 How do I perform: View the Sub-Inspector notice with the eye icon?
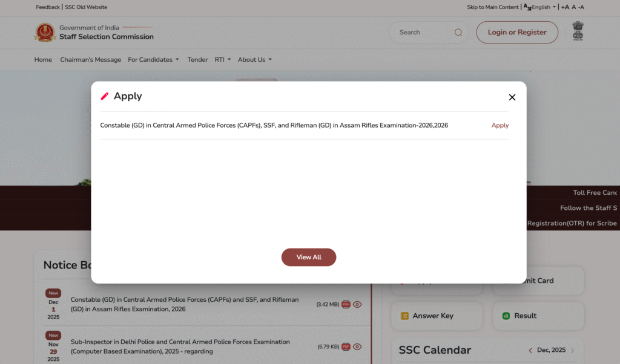click(x=357, y=346)
